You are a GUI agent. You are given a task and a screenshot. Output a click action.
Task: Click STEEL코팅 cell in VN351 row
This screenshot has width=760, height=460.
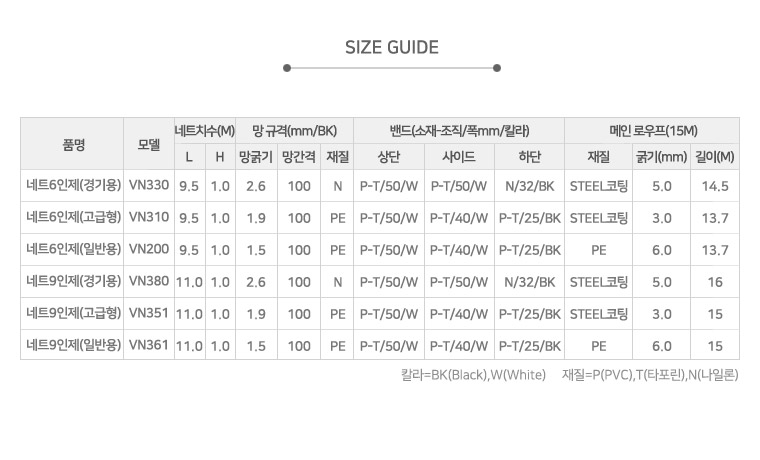pos(599,314)
